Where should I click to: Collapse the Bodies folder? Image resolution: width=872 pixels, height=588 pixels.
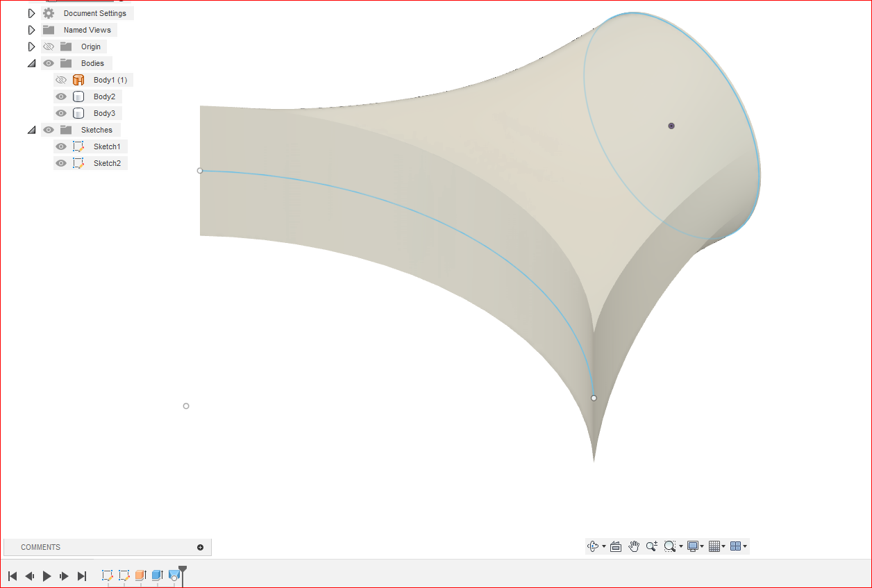[x=31, y=62]
